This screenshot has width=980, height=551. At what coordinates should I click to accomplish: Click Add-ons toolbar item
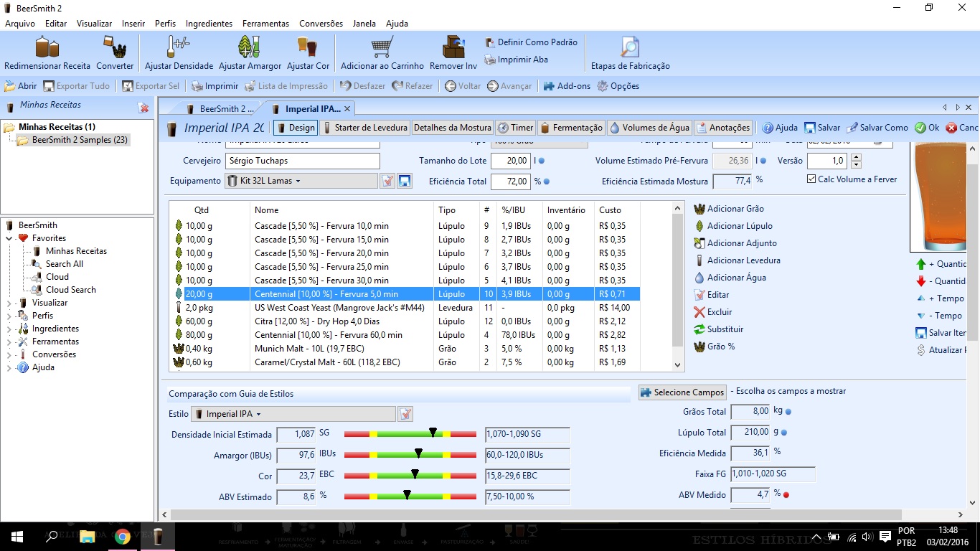[567, 86]
